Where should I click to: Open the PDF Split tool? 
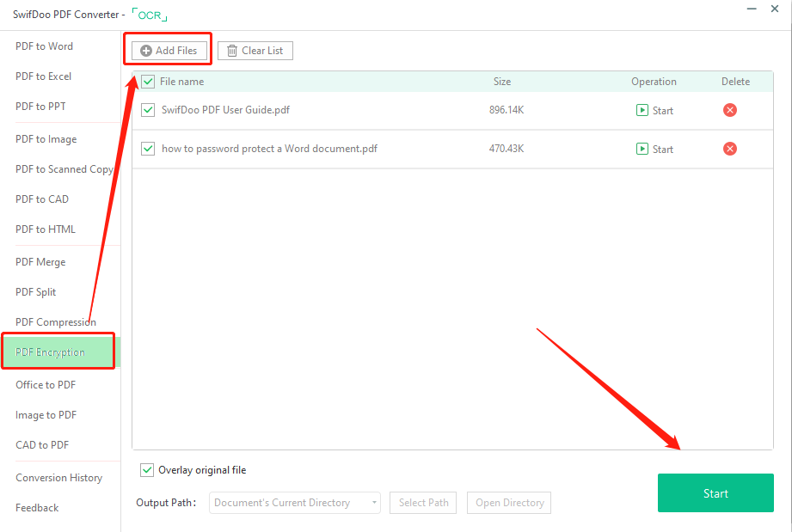pyautogui.click(x=36, y=292)
